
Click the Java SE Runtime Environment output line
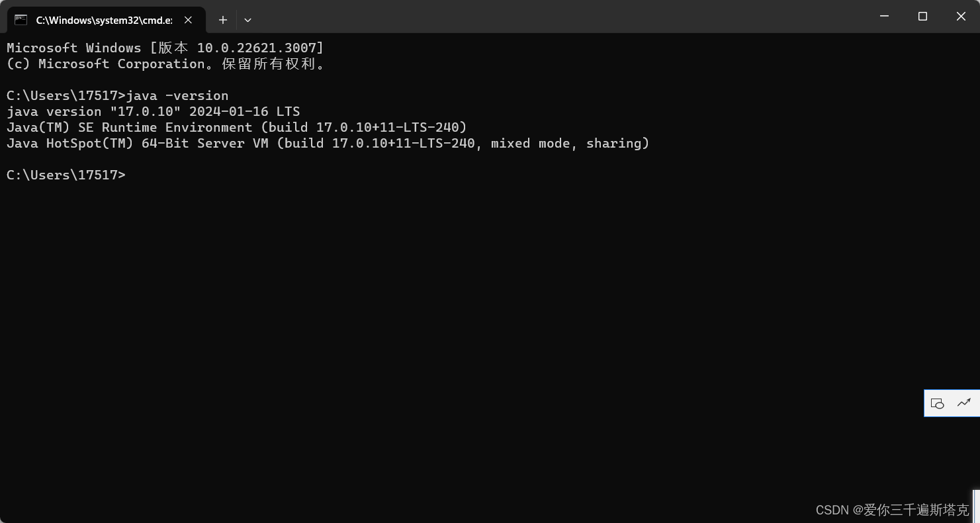pos(236,127)
